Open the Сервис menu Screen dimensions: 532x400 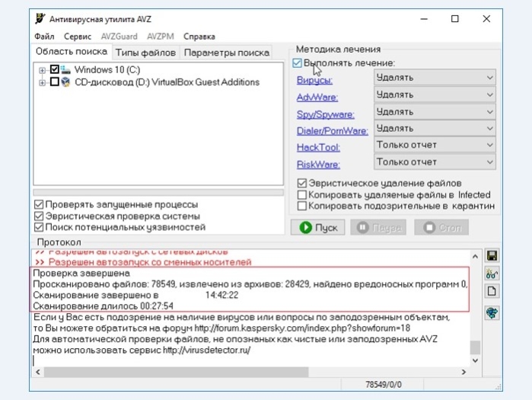tap(78, 37)
